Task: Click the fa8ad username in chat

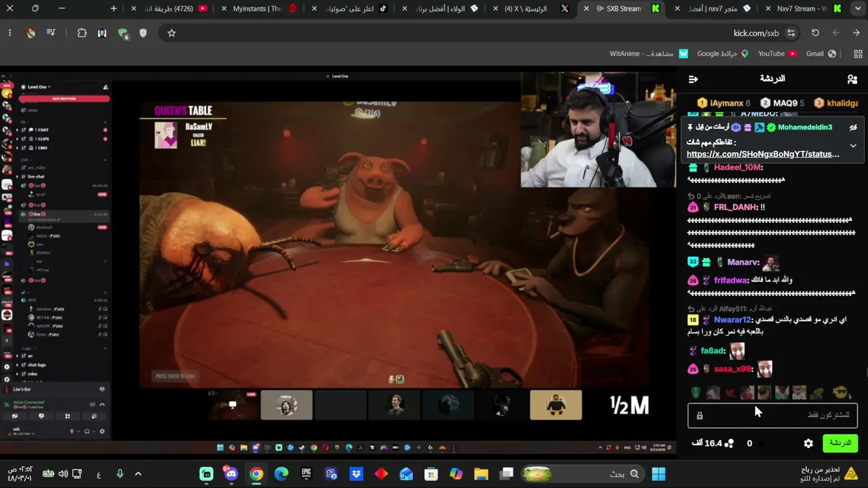Action: point(713,351)
